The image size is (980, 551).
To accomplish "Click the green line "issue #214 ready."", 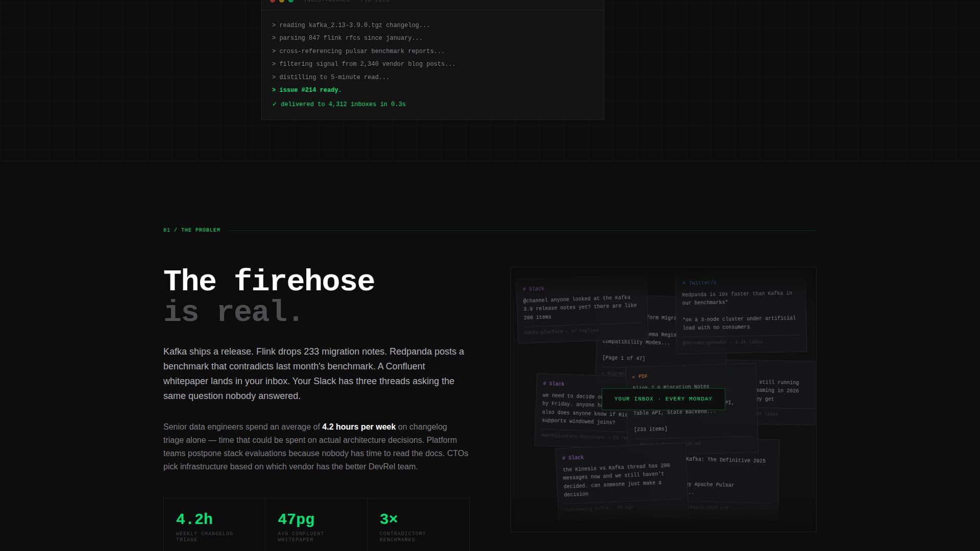I will click(x=307, y=90).
